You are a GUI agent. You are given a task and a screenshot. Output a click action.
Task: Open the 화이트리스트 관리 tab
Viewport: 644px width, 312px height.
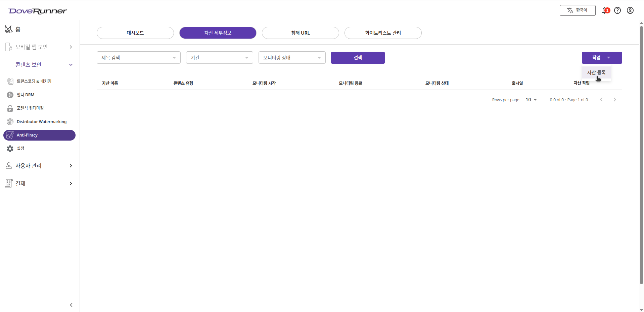383,33
